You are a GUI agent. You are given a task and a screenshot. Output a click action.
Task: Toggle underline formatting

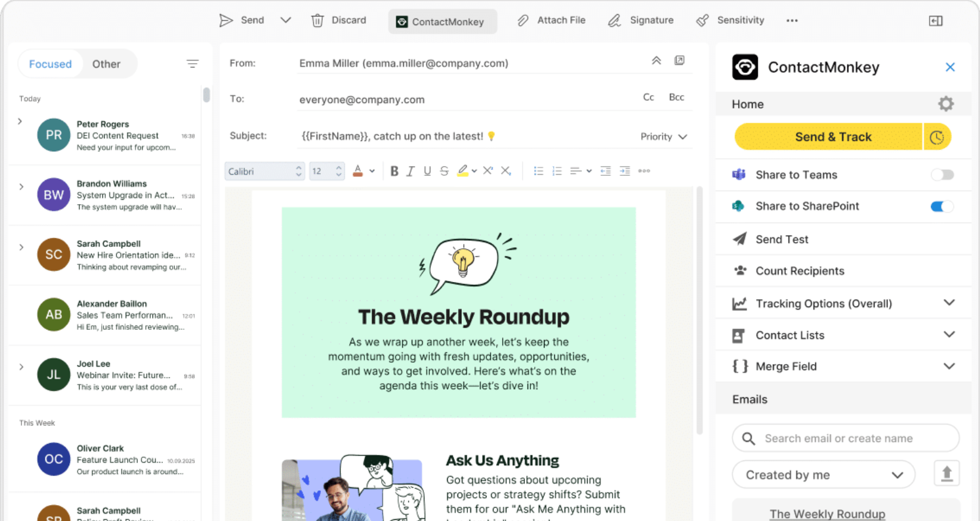(428, 171)
